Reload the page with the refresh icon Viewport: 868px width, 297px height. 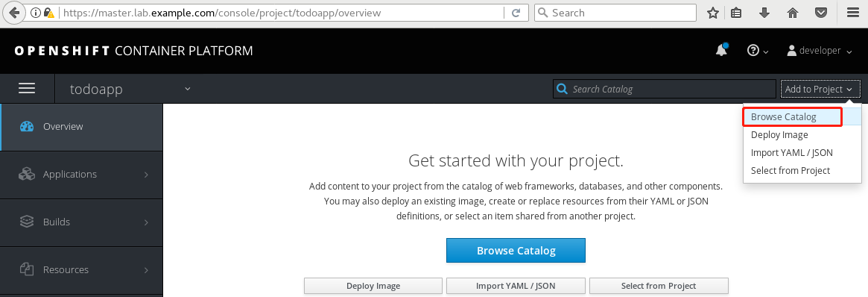516,13
